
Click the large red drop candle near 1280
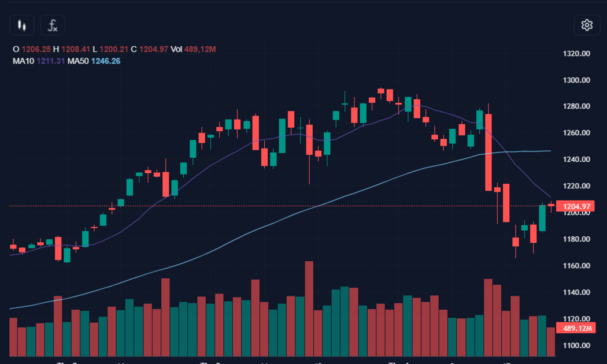(488, 152)
